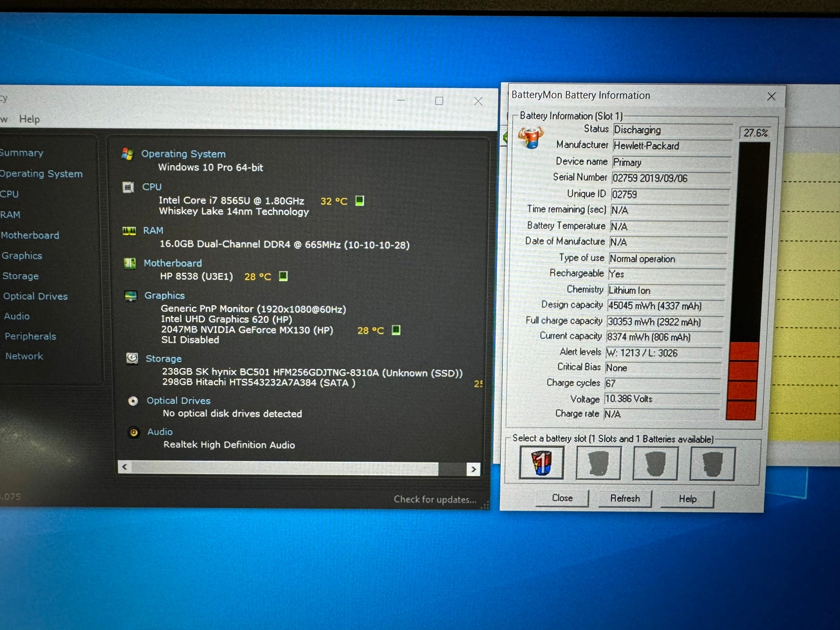Screen dimensions: 840x630
Task: Click the Storage hard drive icon
Action: tap(132, 358)
